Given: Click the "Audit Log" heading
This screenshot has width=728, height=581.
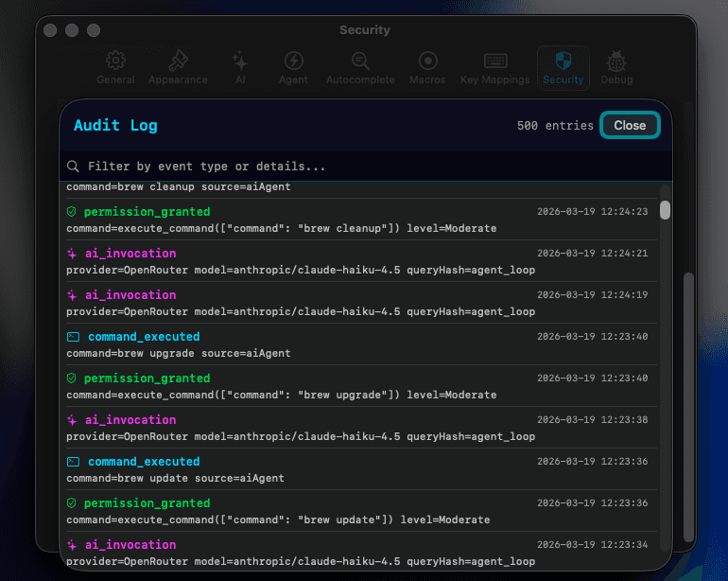Looking at the screenshot, I should point(115,126).
